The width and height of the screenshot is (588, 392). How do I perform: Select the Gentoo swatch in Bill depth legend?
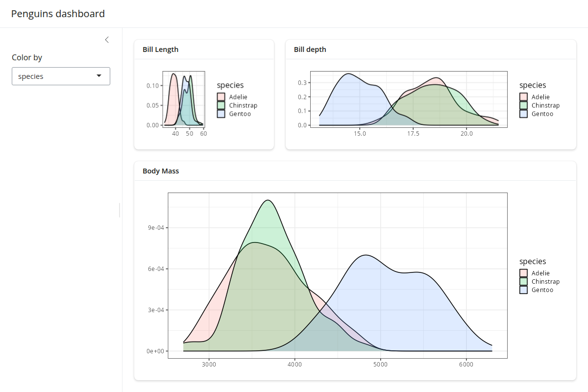point(523,114)
